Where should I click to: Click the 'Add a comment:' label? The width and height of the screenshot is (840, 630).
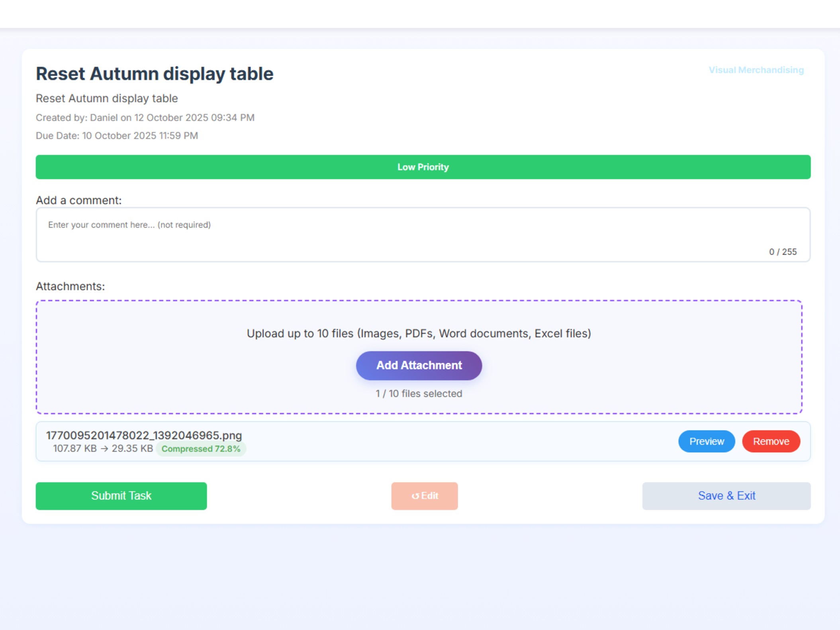click(78, 200)
